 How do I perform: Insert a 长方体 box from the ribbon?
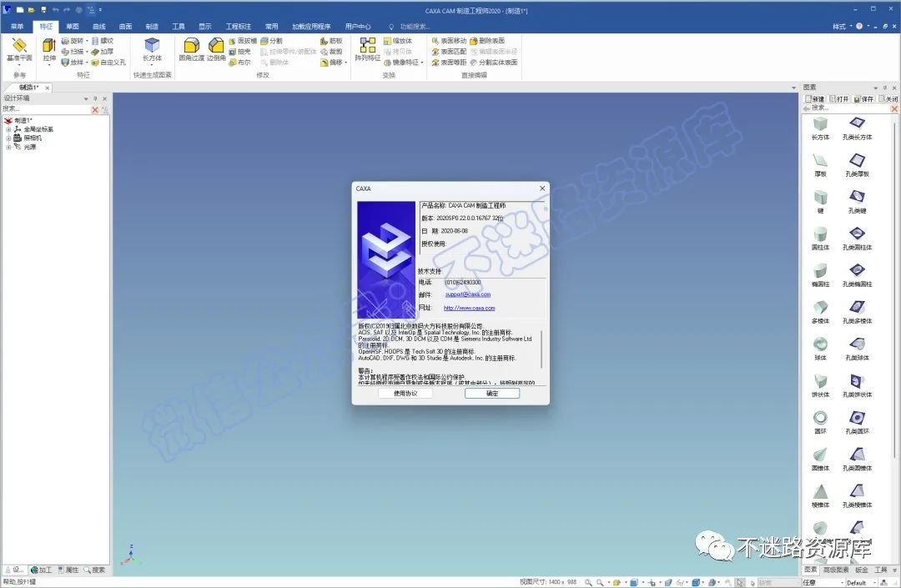pos(153,49)
